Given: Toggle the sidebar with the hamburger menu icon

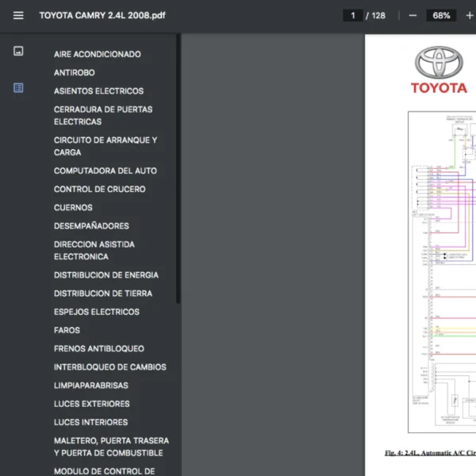Looking at the screenshot, I should click(18, 15).
